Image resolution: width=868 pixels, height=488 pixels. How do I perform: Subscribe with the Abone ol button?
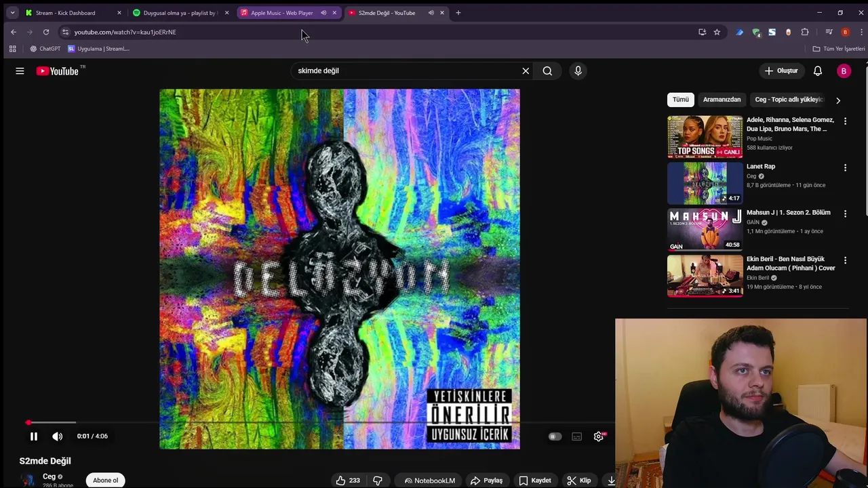[x=105, y=480]
